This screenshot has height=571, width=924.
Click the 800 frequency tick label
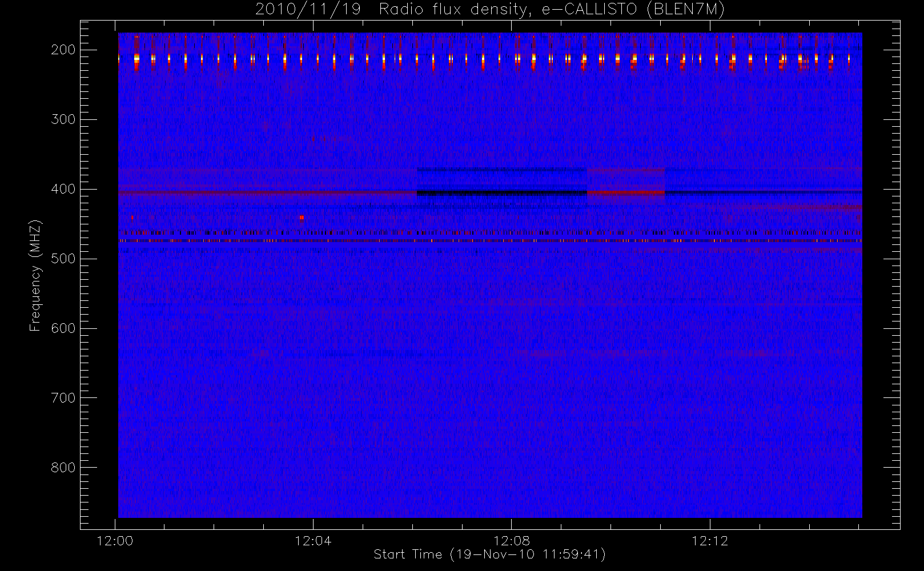[63, 468]
